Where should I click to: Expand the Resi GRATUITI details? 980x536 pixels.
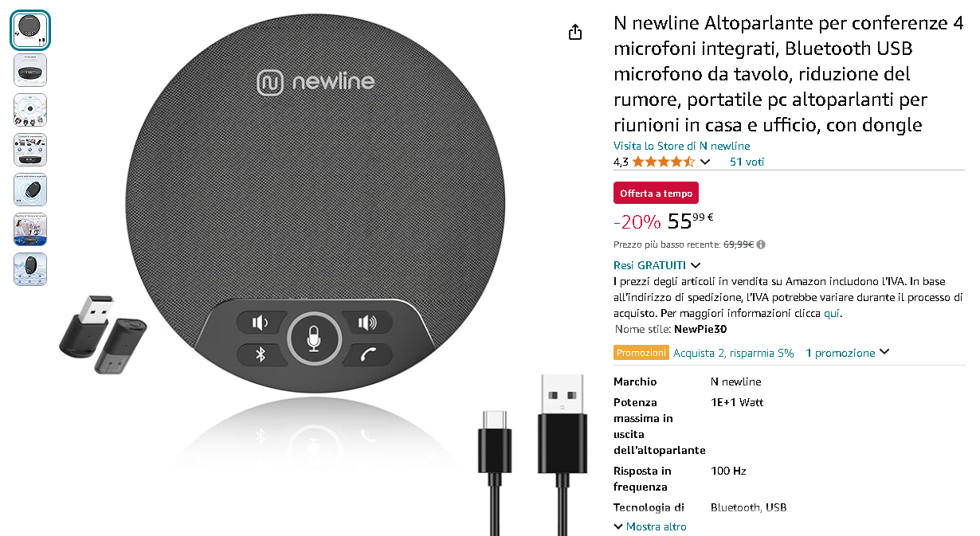tap(657, 265)
